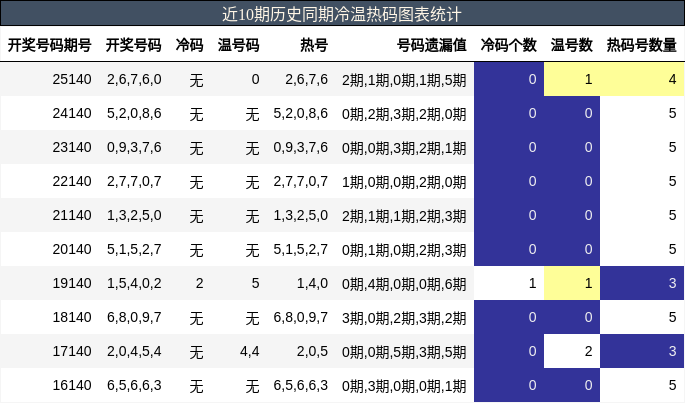
Task: Click omission values 0期,0期,5期,3期,5期
Action: pyautogui.click(x=404, y=352)
